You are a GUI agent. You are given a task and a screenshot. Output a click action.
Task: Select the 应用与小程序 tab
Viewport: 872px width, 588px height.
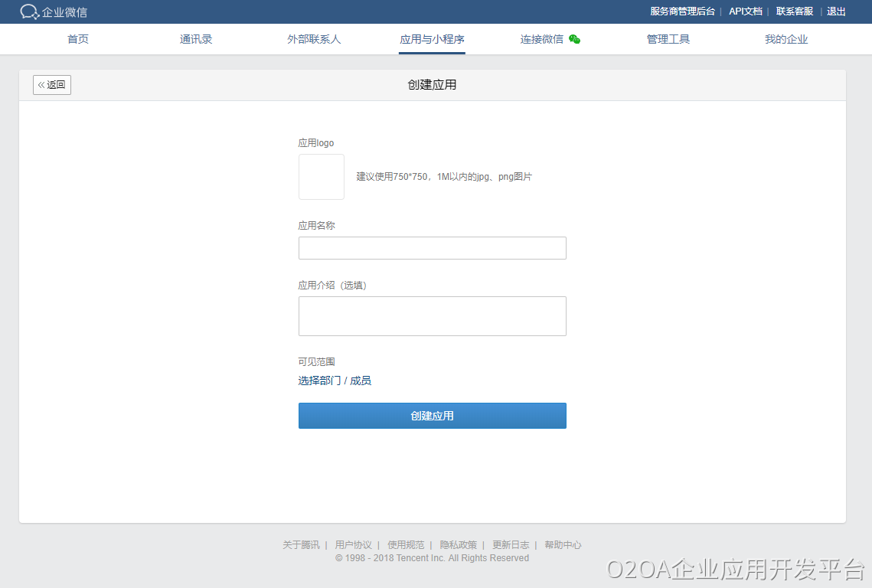[x=432, y=39]
